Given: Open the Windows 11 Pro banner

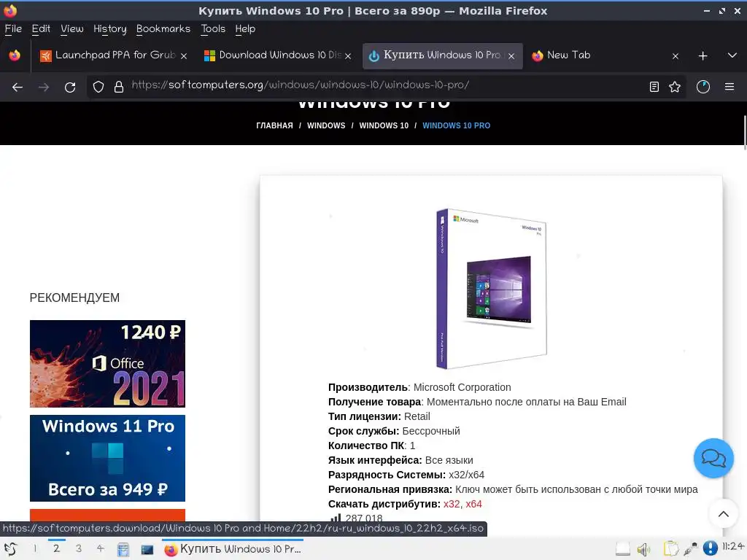Looking at the screenshot, I should point(108,458).
